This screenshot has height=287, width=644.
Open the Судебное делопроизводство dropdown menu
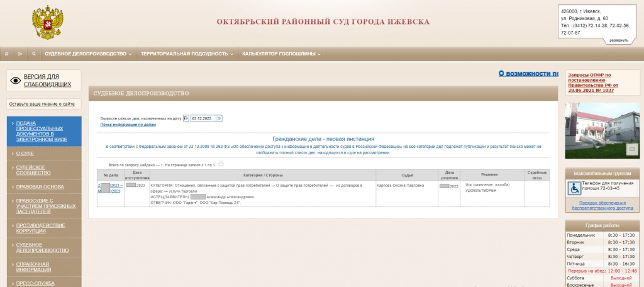point(88,54)
